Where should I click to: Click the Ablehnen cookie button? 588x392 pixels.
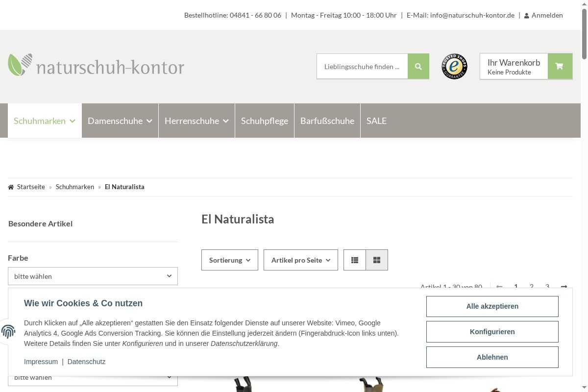coord(492,357)
